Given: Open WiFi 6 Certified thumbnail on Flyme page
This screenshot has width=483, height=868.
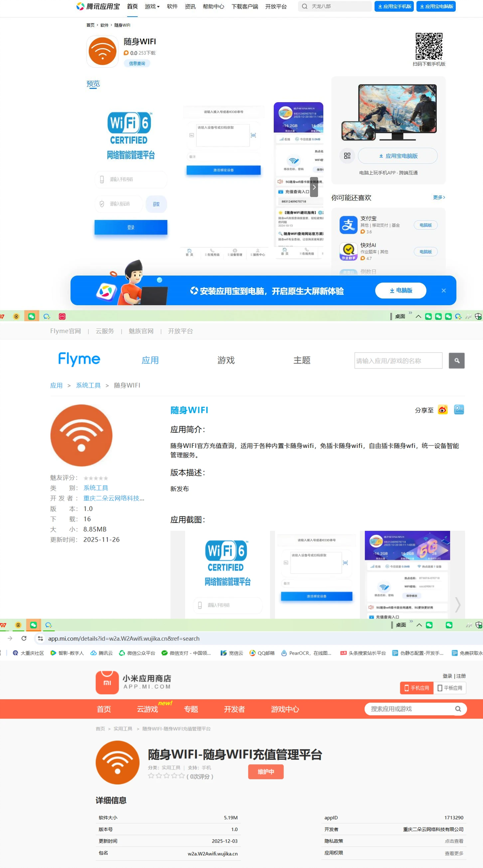Looking at the screenshot, I should pyautogui.click(x=227, y=574).
